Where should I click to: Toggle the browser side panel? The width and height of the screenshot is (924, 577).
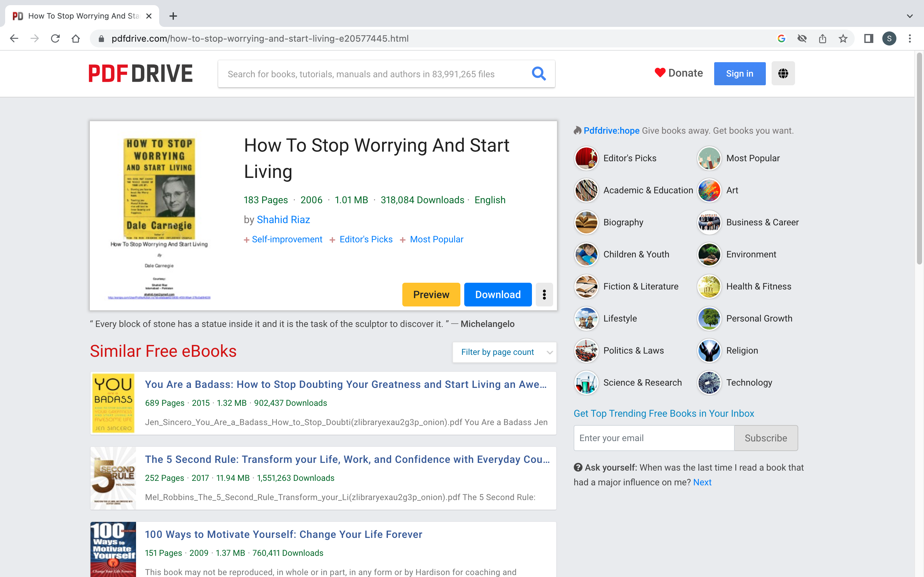868,38
